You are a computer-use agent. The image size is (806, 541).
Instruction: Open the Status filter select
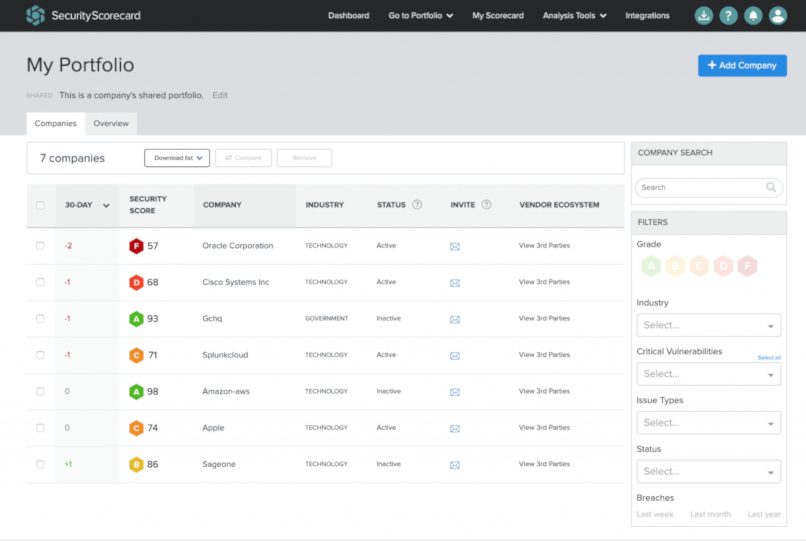708,472
